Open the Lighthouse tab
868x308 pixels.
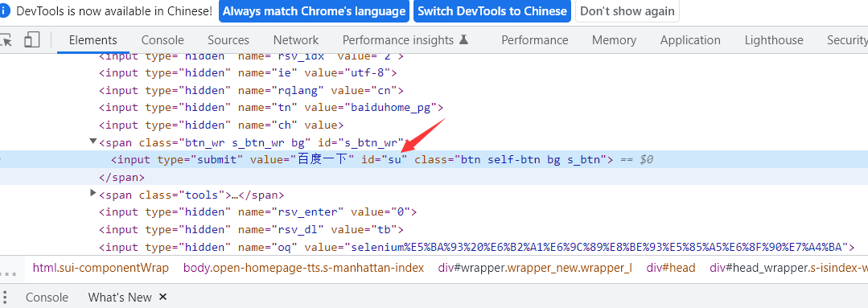[774, 40]
